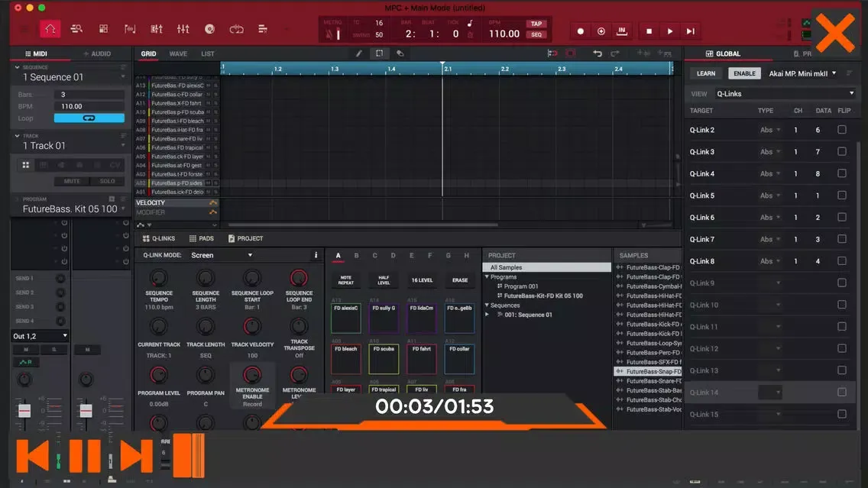This screenshot has height=488, width=868.
Task: Select the drum track type icon
Action: (25, 165)
